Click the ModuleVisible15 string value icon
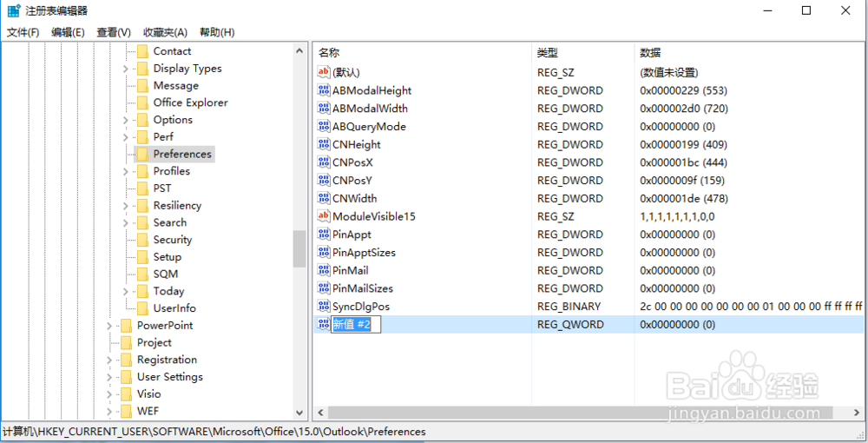The image size is (868, 443). tap(324, 216)
